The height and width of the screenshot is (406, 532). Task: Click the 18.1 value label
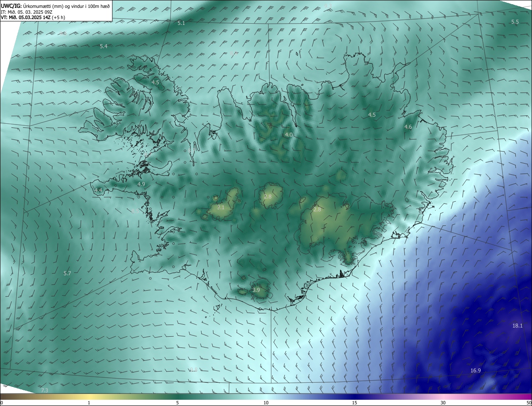pyautogui.click(x=517, y=326)
